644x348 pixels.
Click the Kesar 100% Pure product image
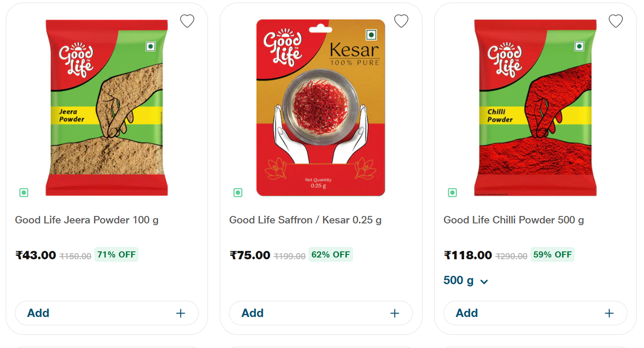[x=321, y=108]
